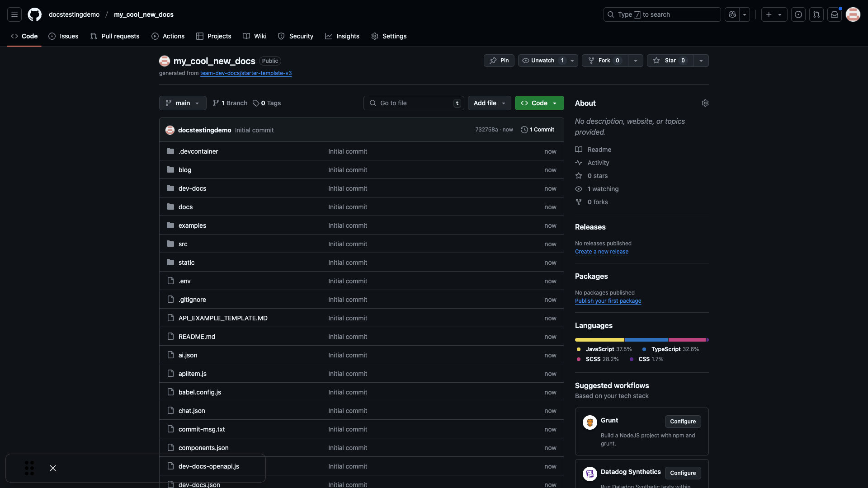
Task: Open the notifications inbox icon
Action: tap(834, 14)
